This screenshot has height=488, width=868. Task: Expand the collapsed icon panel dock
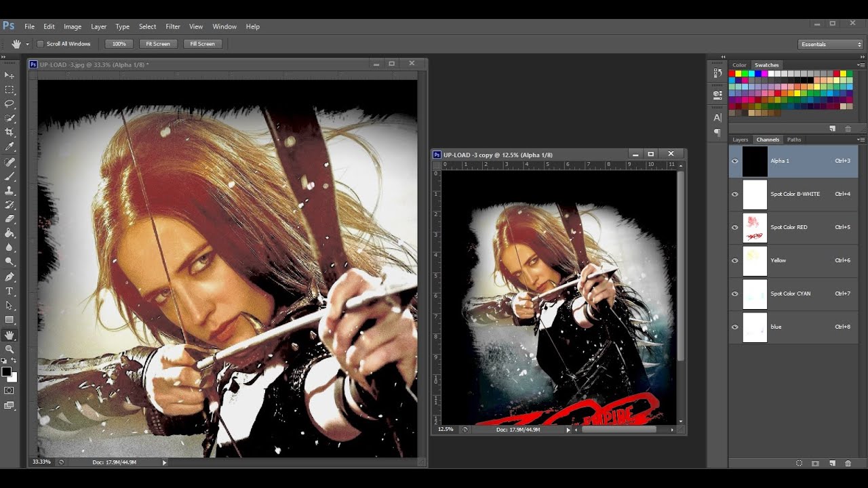tap(723, 57)
